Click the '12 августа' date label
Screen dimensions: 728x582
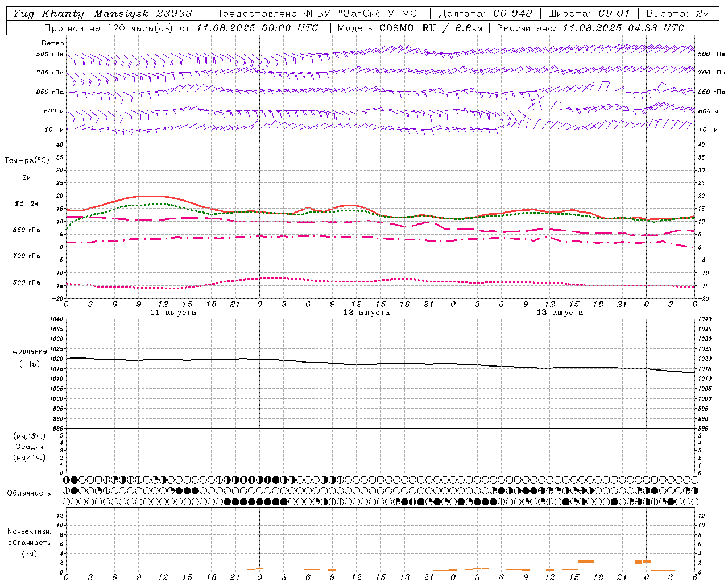click(366, 313)
